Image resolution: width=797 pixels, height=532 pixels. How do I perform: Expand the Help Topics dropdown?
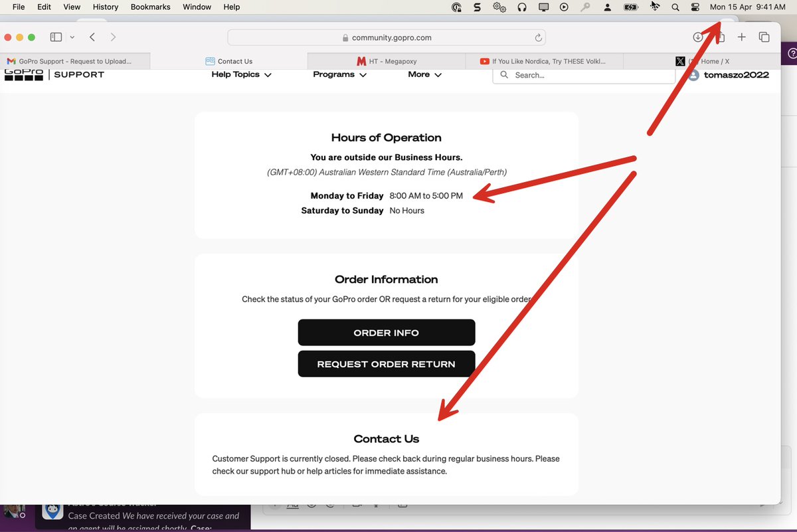[241, 74]
